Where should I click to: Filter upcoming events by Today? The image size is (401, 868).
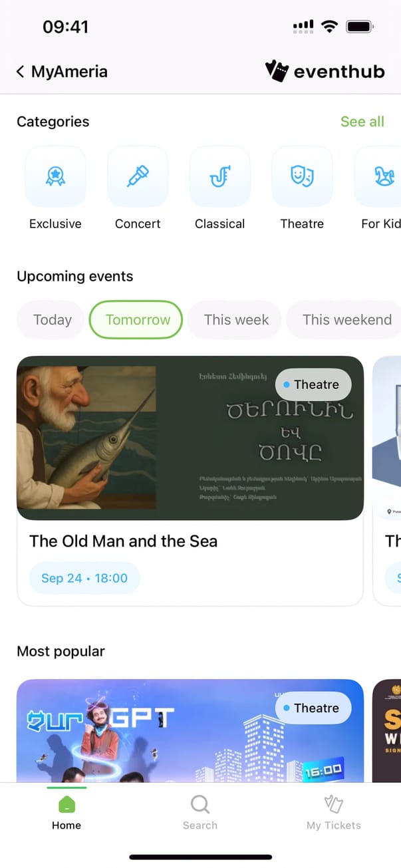(x=52, y=320)
